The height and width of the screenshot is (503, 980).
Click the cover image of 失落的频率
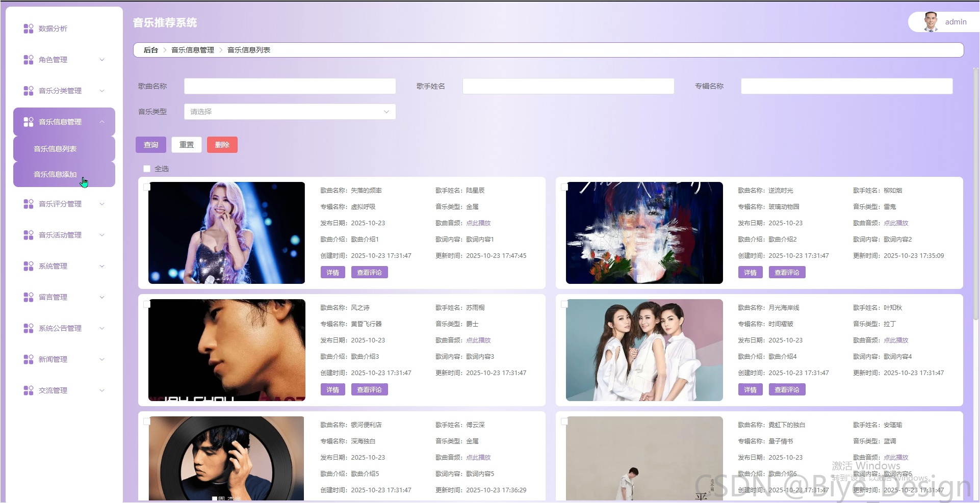click(x=226, y=233)
